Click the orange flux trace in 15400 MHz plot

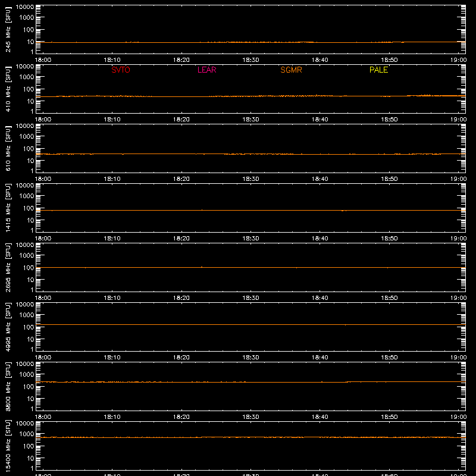[250, 437]
